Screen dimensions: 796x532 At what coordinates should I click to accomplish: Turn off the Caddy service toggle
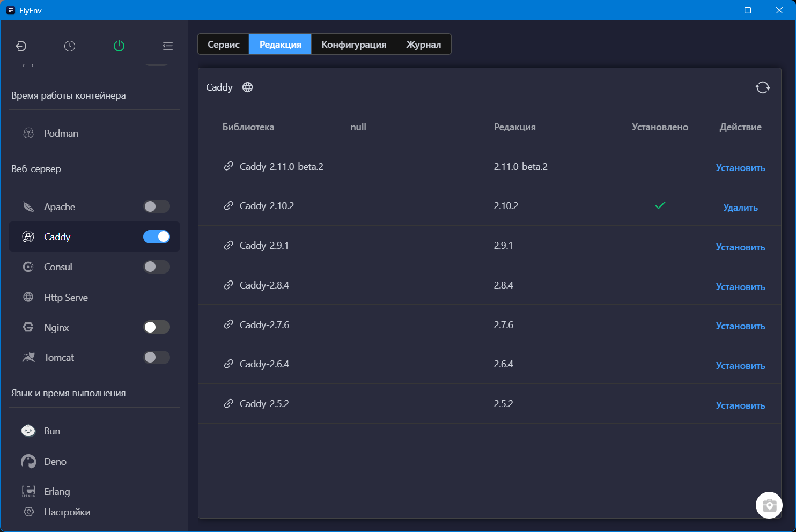(157, 237)
